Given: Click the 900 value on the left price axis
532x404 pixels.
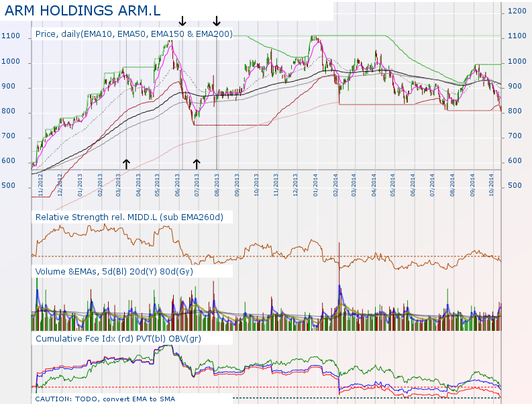Looking at the screenshot, I should 9,86.
